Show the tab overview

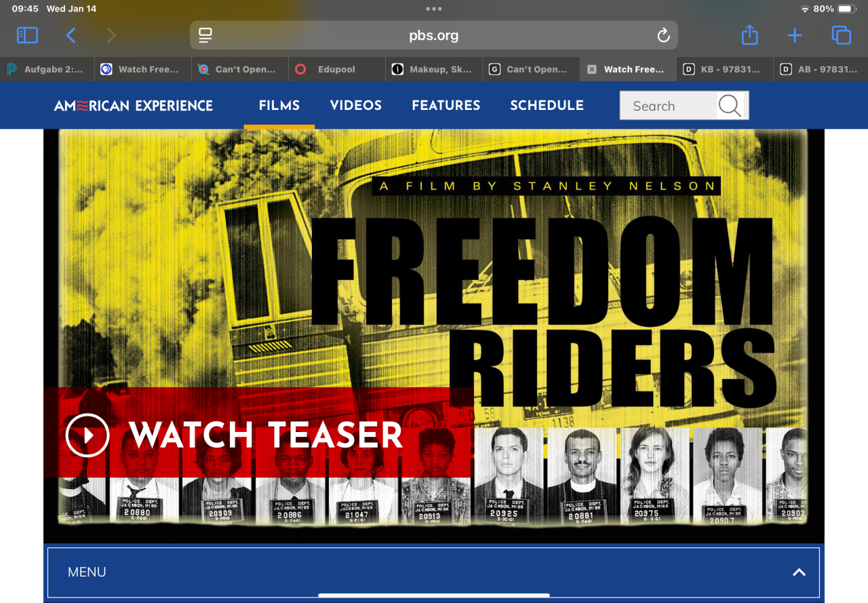[841, 35]
